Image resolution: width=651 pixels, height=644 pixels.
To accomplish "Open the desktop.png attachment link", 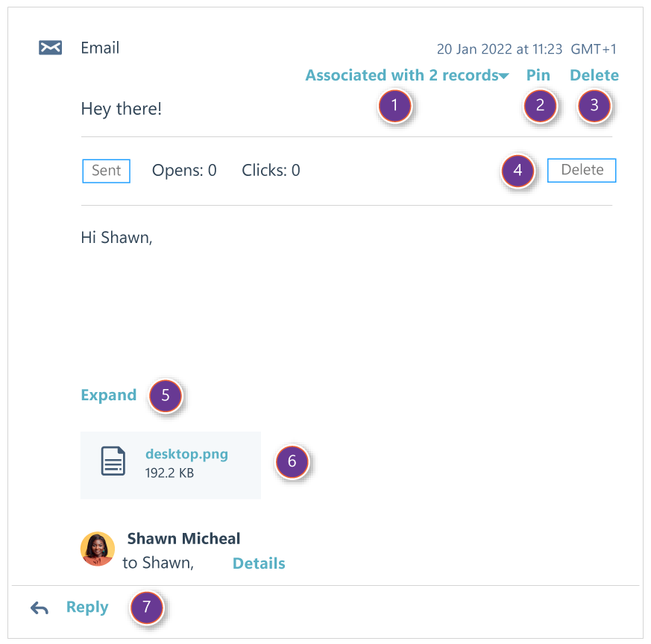I will (186, 454).
